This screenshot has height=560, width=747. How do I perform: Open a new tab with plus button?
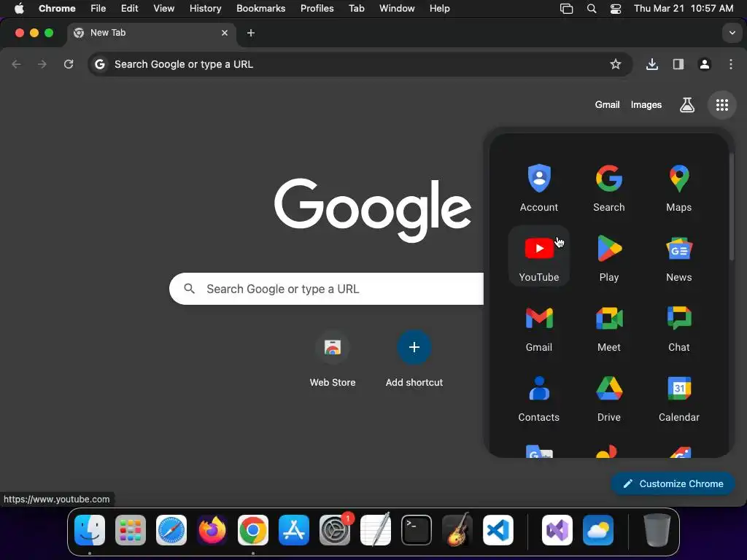tap(251, 33)
